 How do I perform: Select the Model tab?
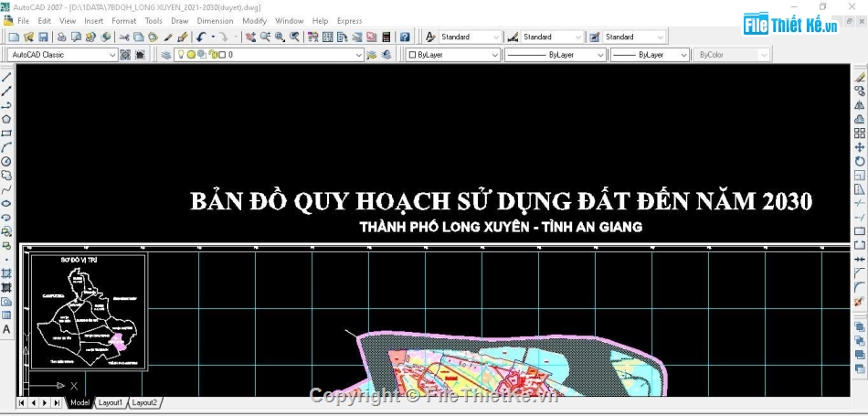(x=79, y=402)
